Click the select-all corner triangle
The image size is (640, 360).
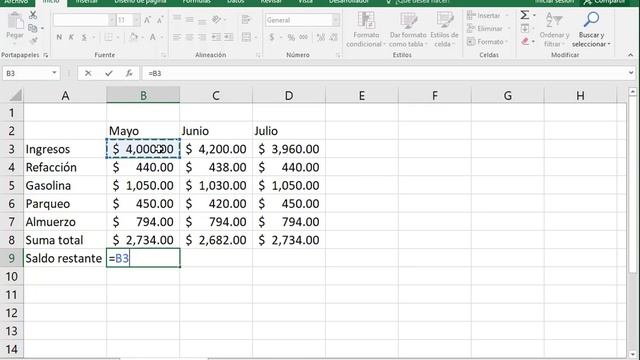(x=15, y=96)
